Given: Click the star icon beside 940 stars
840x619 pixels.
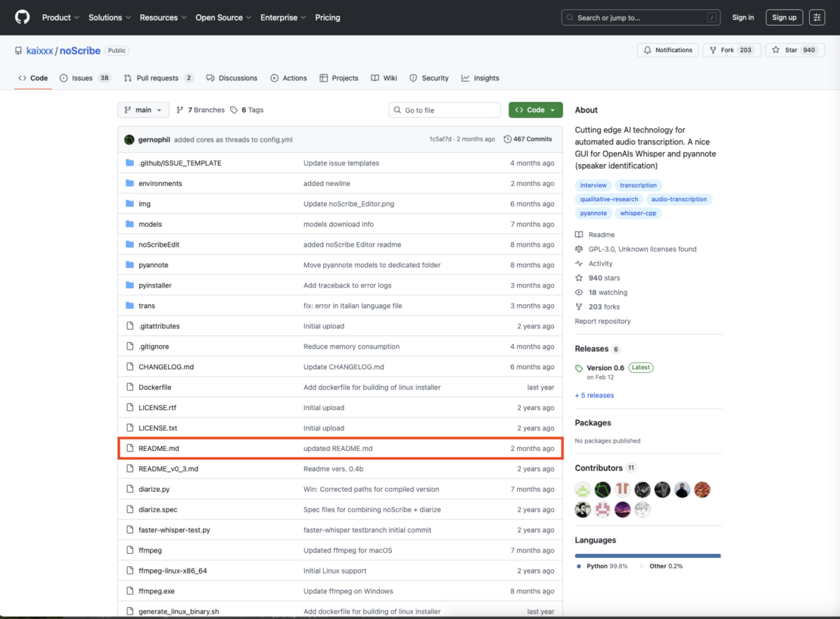Looking at the screenshot, I should pos(579,278).
